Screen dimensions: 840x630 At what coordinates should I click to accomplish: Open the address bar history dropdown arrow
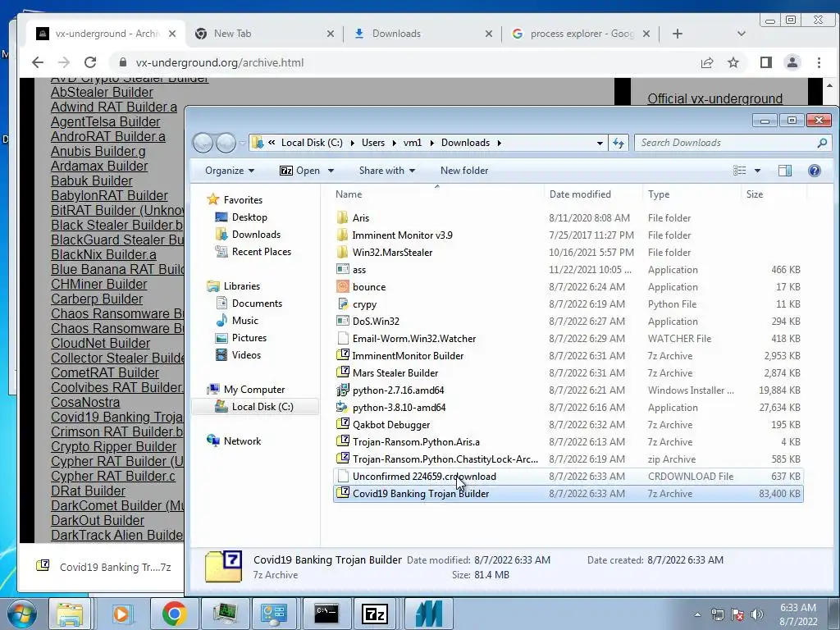(x=600, y=143)
